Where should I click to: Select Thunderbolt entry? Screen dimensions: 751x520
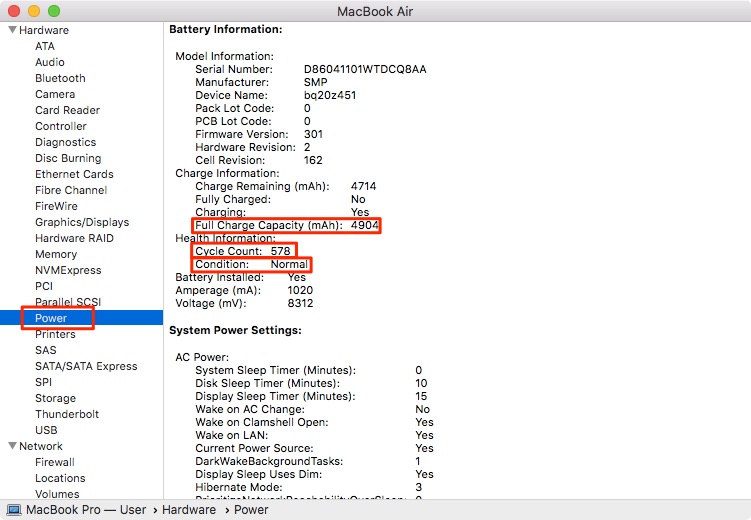point(67,414)
